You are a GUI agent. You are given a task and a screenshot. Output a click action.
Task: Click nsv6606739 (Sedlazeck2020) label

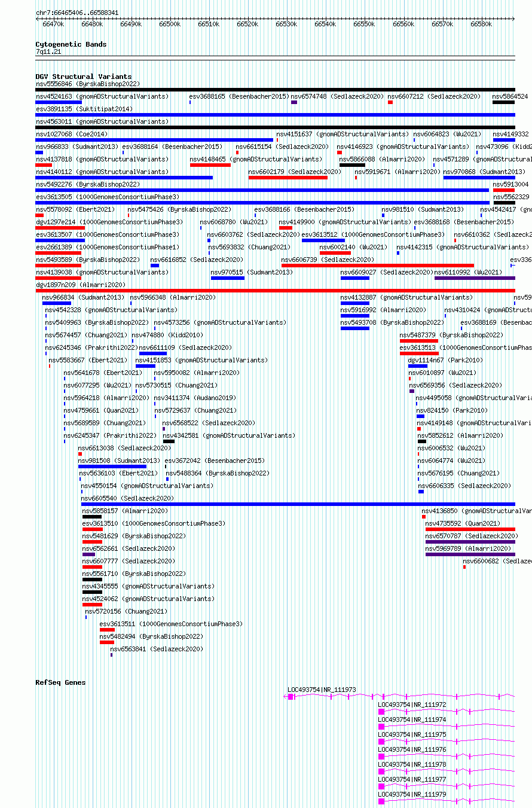tap(328, 260)
